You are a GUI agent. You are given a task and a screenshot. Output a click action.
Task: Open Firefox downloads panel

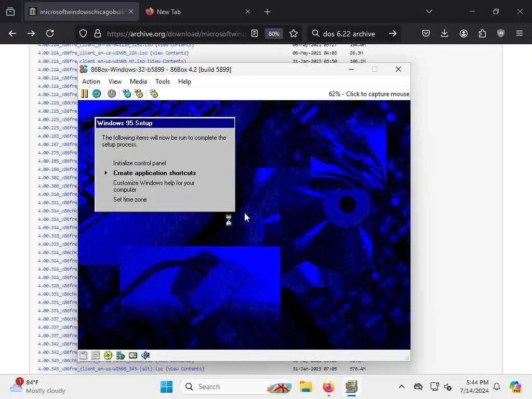coord(445,33)
